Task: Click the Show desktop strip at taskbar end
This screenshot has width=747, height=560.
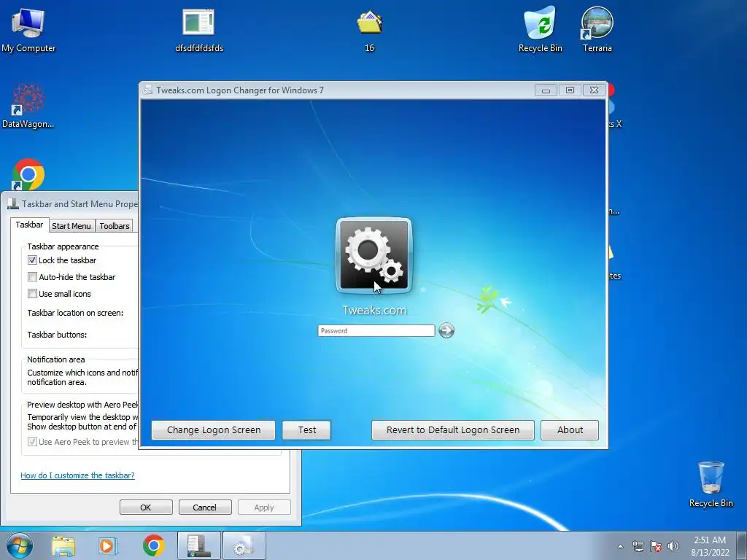Action: pyautogui.click(x=741, y=545)
